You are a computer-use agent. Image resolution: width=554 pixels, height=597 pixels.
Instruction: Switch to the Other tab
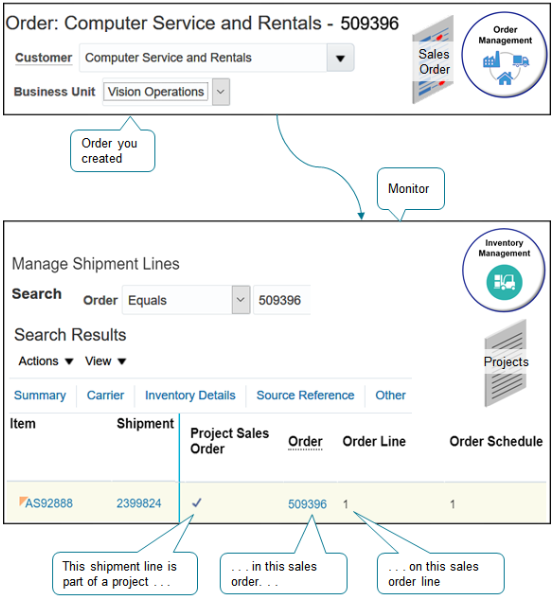[390, 395]
